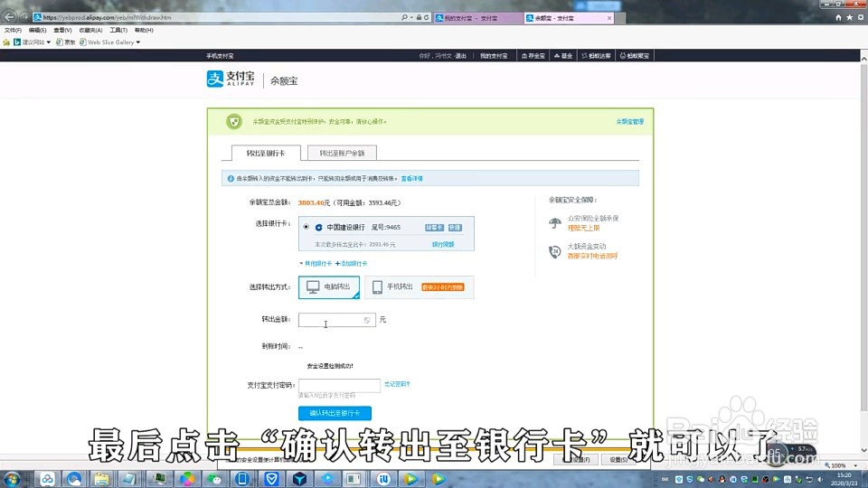Click the 确认转出至银行卡 button

335,413
